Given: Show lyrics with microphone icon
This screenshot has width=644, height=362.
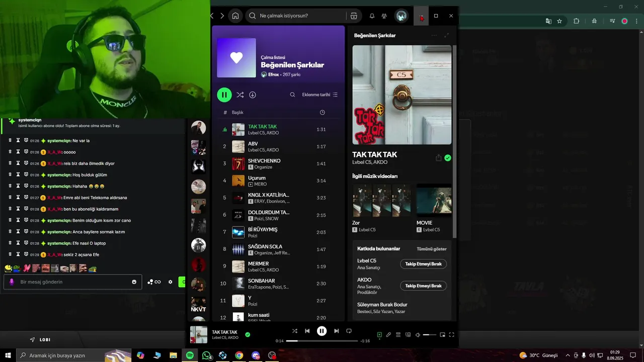Looking at the screenshot, I should point(388,335).
